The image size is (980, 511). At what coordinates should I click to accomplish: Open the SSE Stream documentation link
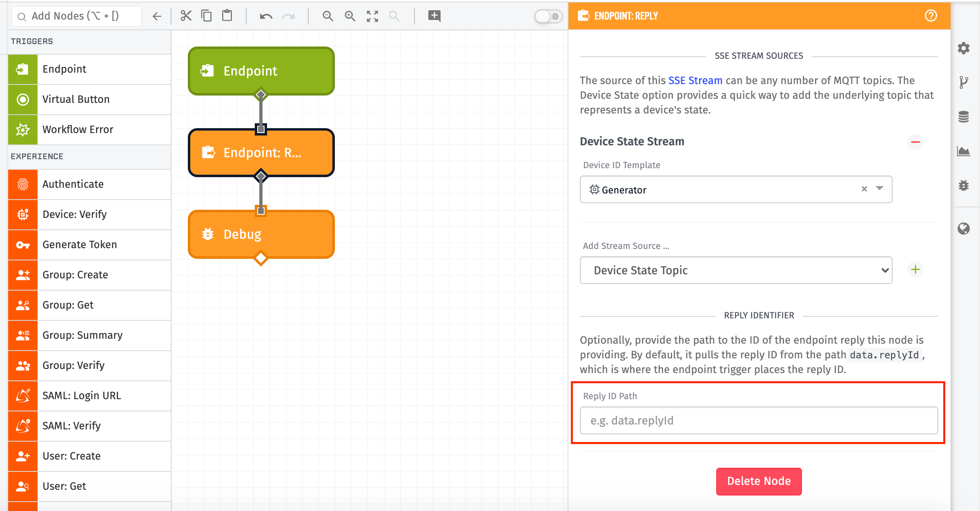pyautogui.click(x=695, y=80)
